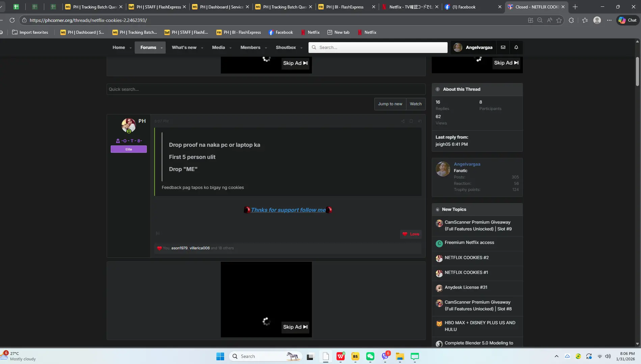Open the WPS Office taskbar icon
This screenshot has width=641, height=364.
[x=341, y=356]
